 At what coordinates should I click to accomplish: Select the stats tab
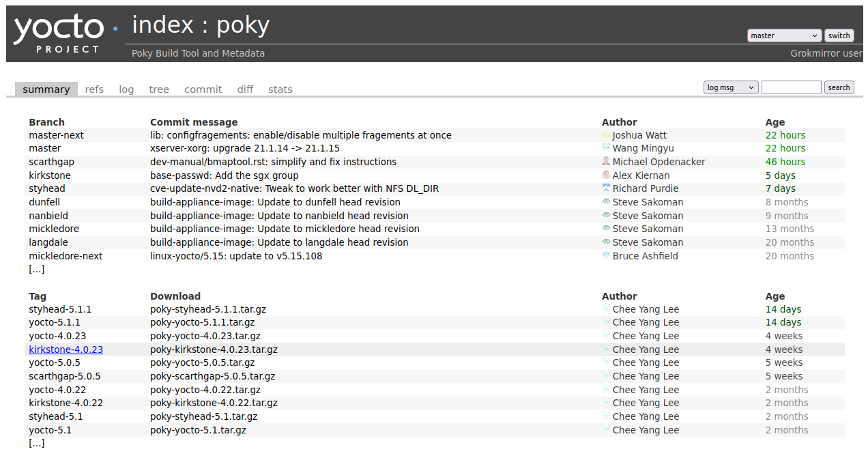point(280,89)
